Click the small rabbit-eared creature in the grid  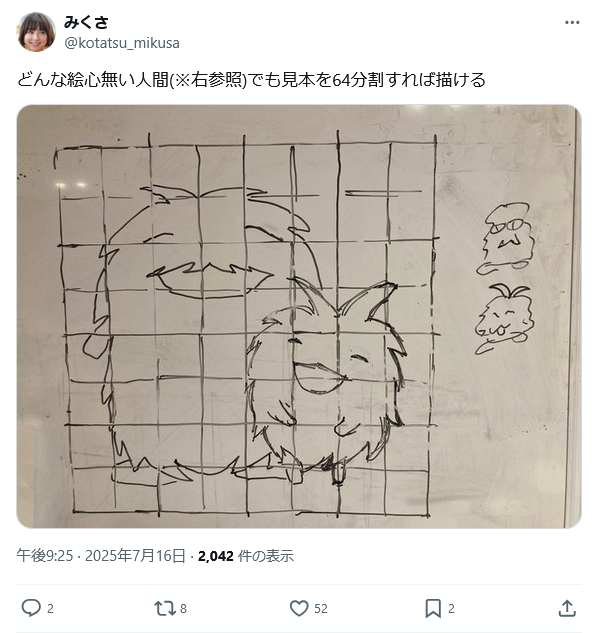point(326,373)
